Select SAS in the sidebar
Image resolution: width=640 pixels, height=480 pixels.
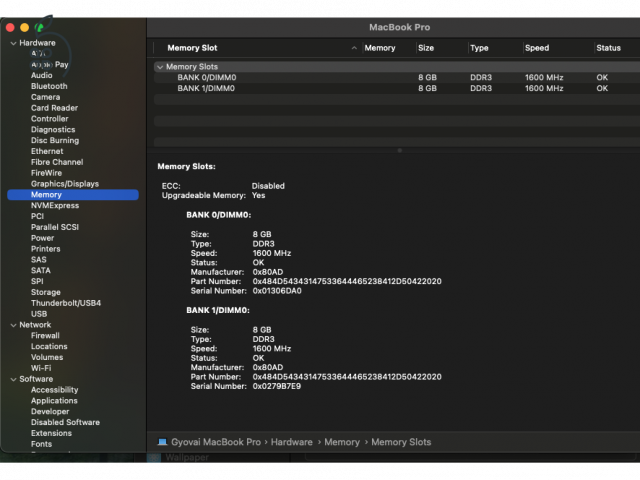pos(39,260)
